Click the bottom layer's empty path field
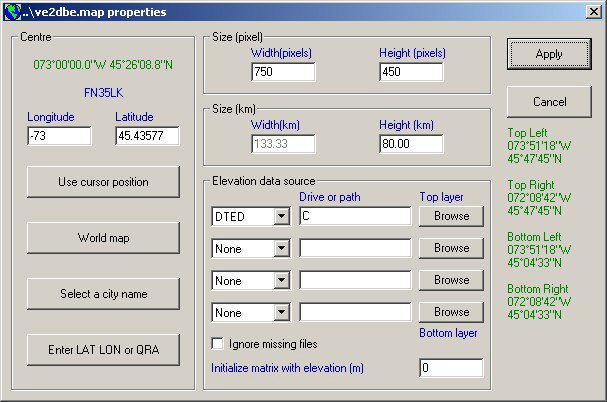Image resolution: width=607 pixels, height=402 pixels. [355, 312]
